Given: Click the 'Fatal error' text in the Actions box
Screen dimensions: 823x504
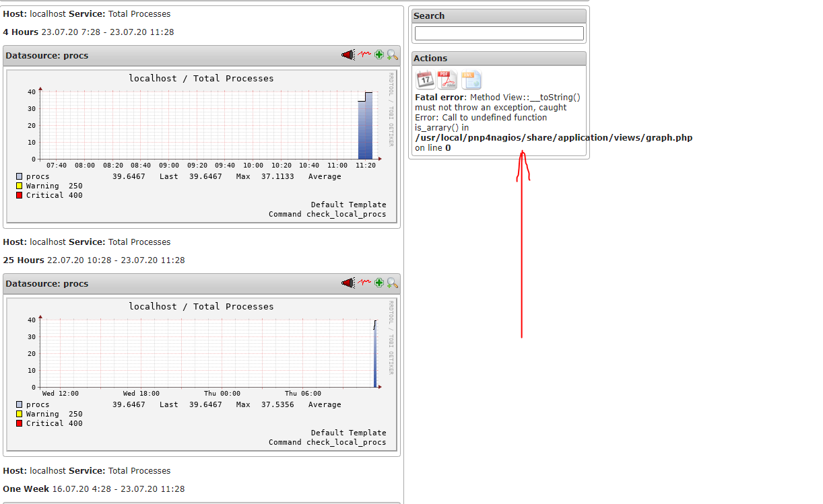Looking at the screenshot, I should tap(440, 97).
